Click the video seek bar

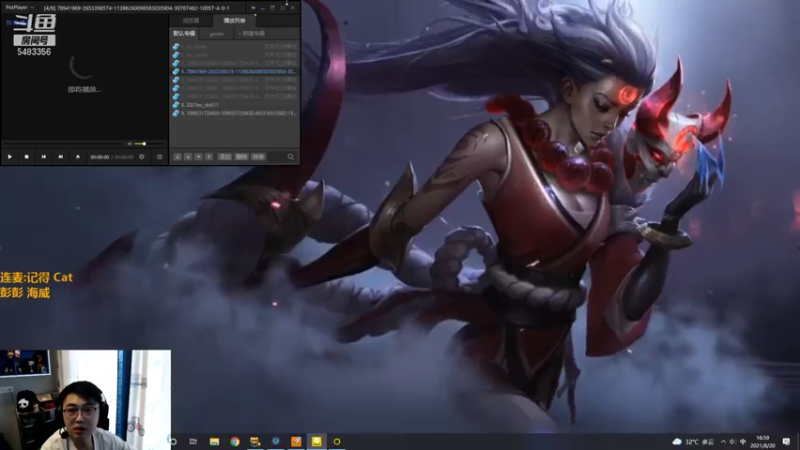coord(64,144)
